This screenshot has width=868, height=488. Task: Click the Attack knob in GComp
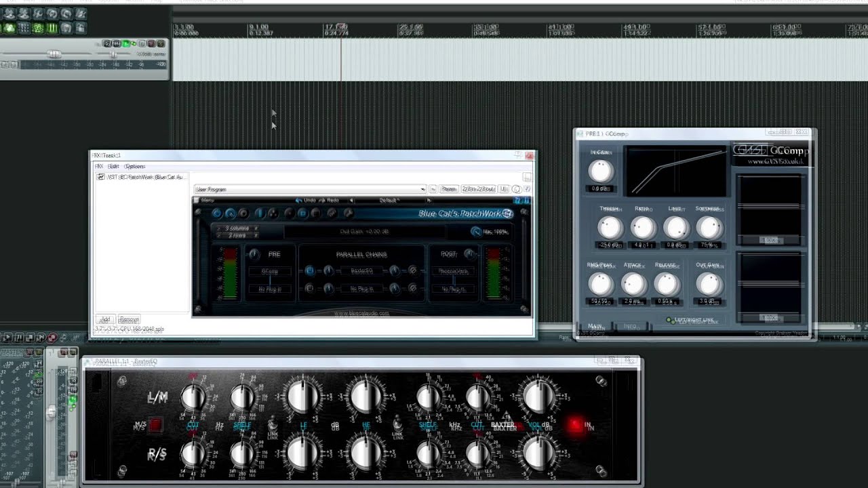[633, 284]
